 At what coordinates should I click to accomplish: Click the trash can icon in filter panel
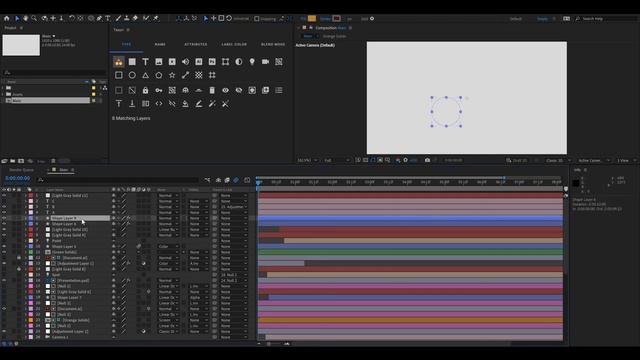pos(212,90)
